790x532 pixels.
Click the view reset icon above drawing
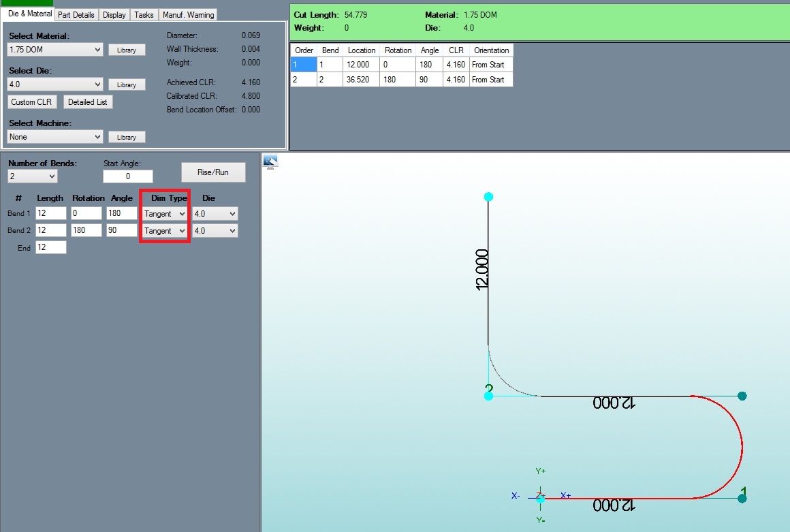270,161
